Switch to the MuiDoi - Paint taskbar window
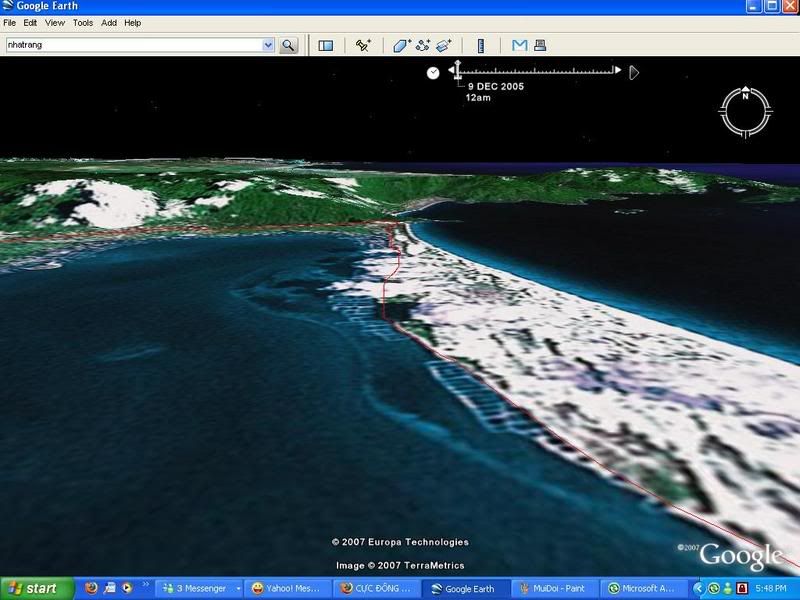 click(x=555, y=589)
